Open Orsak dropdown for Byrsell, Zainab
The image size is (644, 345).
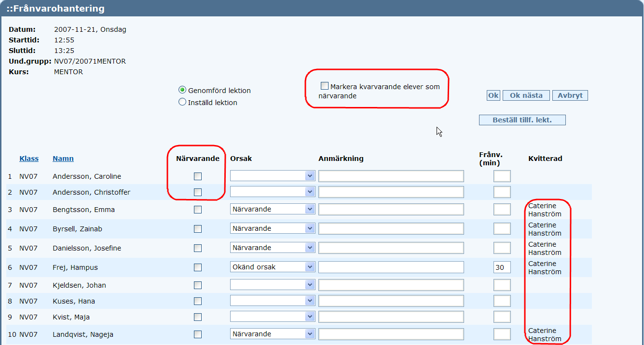coord(273,228)
